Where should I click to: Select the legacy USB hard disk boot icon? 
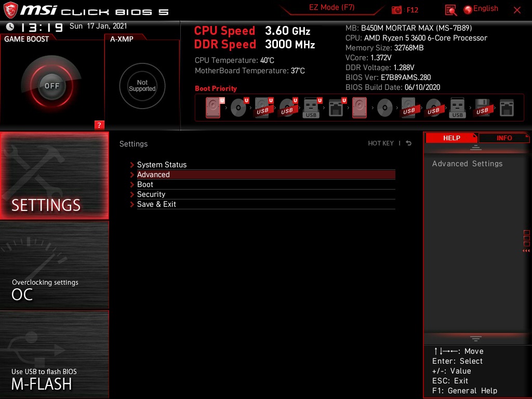point(409,108)
